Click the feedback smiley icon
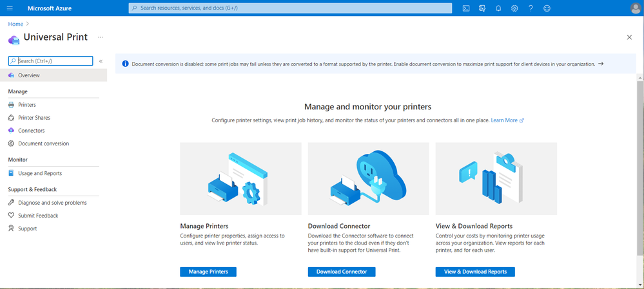The image size is (644, 289). point(547,8)
